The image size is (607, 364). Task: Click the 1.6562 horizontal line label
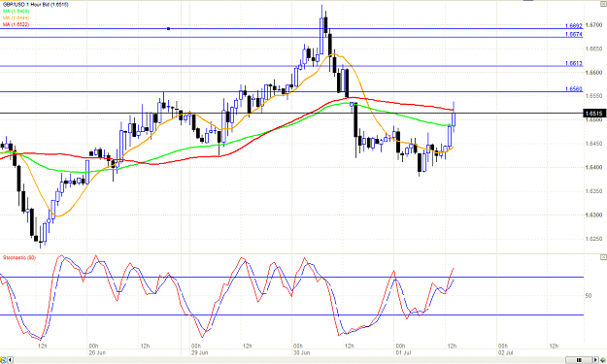(574, 89)
